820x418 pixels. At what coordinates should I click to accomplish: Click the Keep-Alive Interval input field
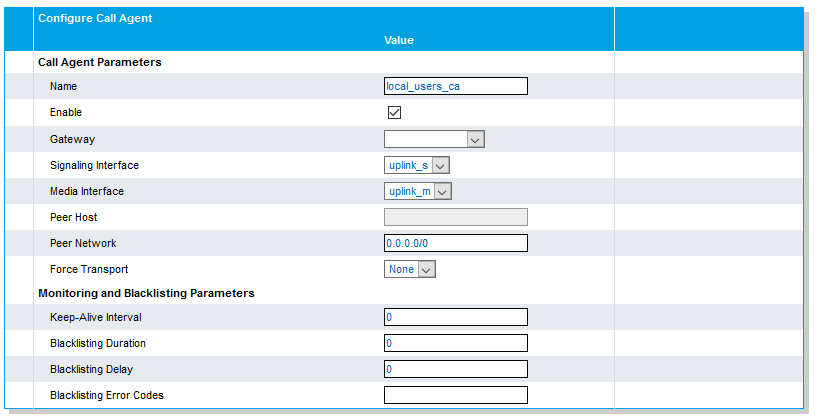(455, 318)
